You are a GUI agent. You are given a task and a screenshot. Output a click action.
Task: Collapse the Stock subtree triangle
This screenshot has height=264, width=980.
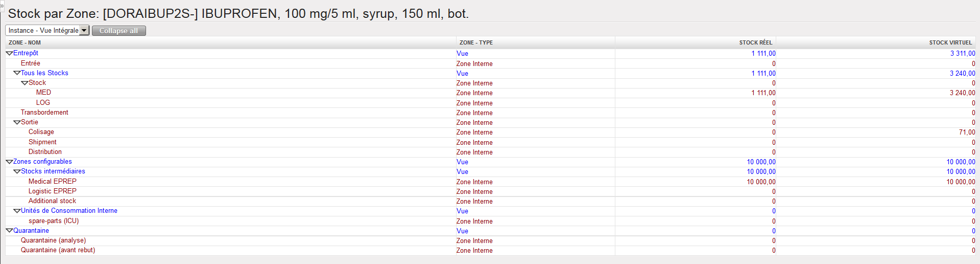click(25, 83)
